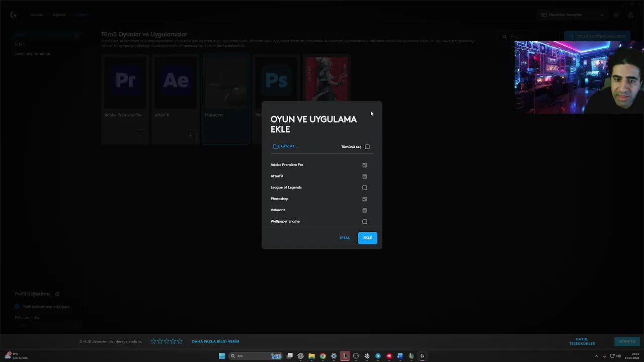This screenshot has height=362, width=644.
Task: Open the Masaüstü profile card
Action: click(226, 100)
